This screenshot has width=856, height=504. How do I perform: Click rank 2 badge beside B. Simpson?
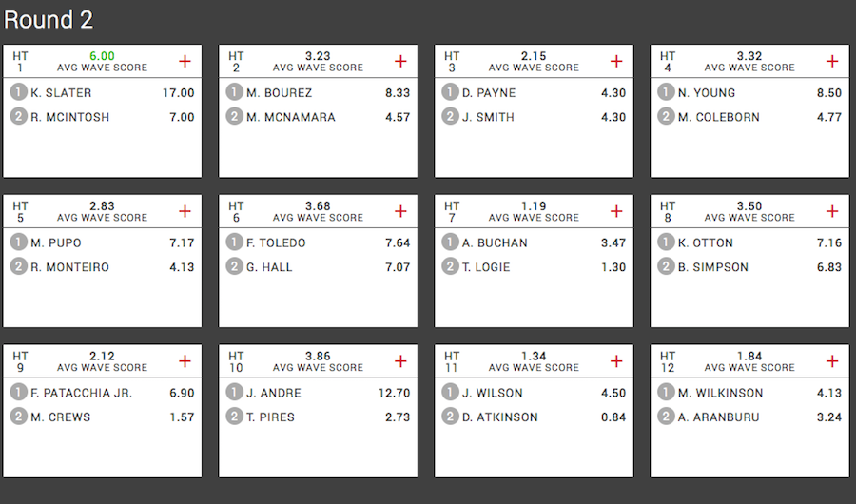coord(666,266)
